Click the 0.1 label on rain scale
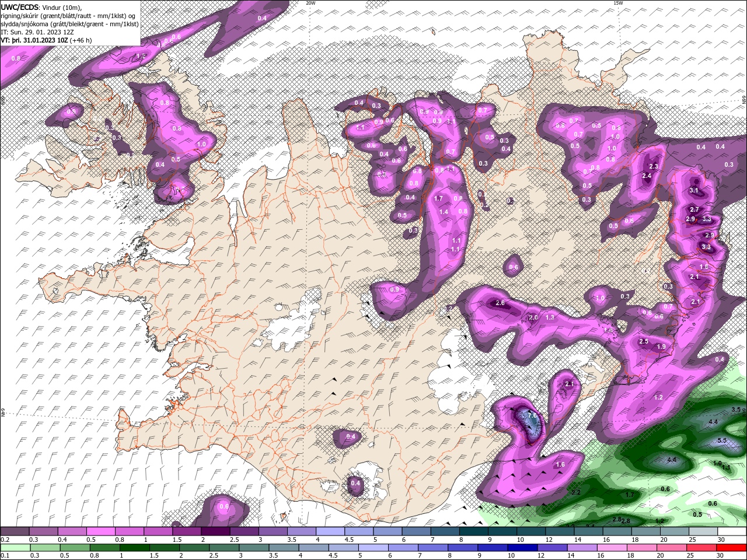 pyautogui.click(x=5, y=555)
